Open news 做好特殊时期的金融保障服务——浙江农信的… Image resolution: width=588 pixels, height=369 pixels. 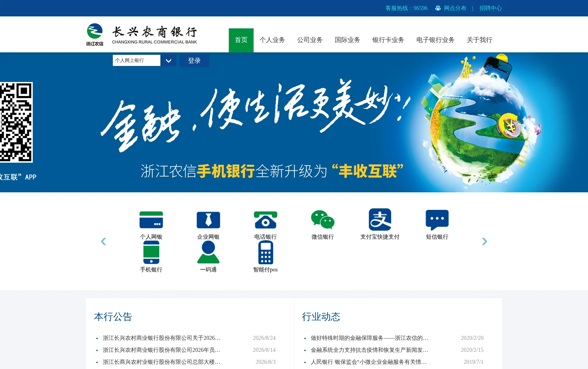point(370,338)
